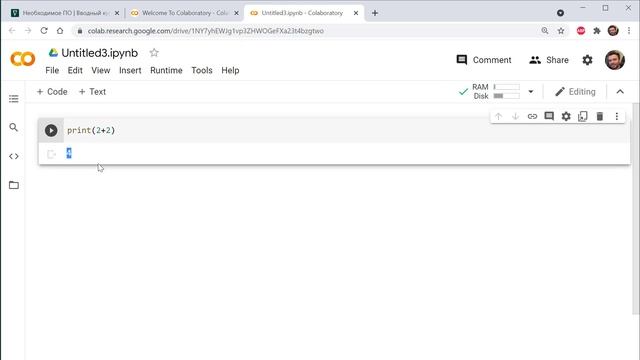Open the File menu
640x360 pixels.
click(52, 70)
